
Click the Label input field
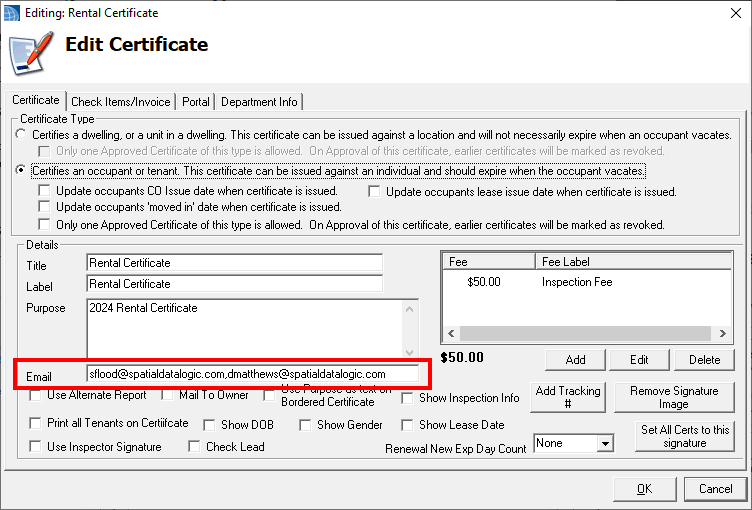coord(235,284)
